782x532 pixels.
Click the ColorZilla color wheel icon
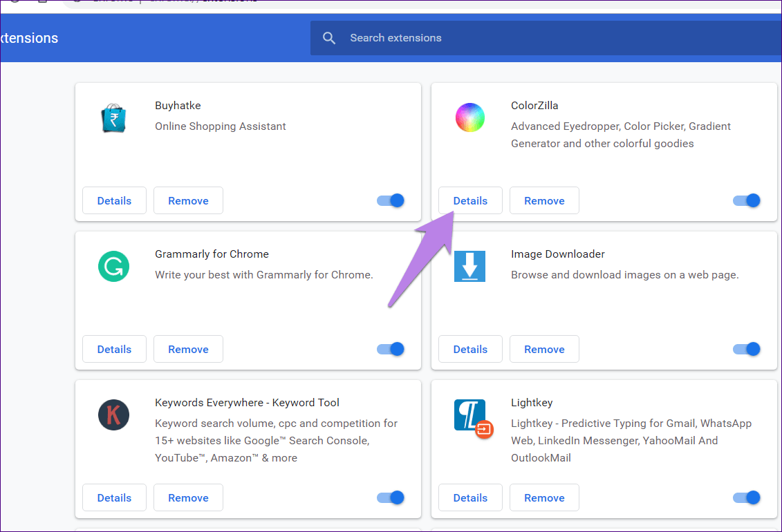[469, 117]
